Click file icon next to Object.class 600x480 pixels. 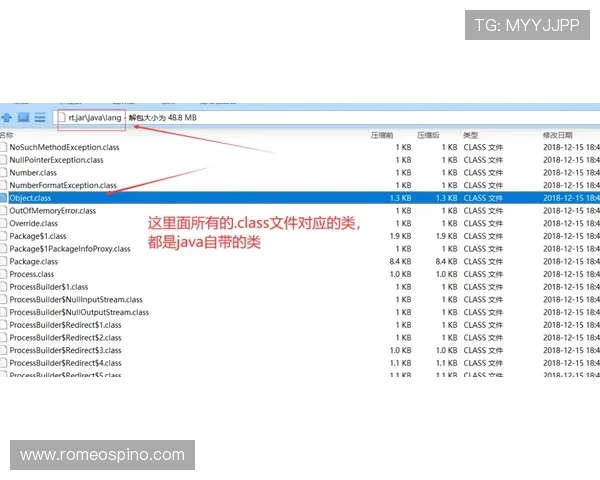point(3,198)
